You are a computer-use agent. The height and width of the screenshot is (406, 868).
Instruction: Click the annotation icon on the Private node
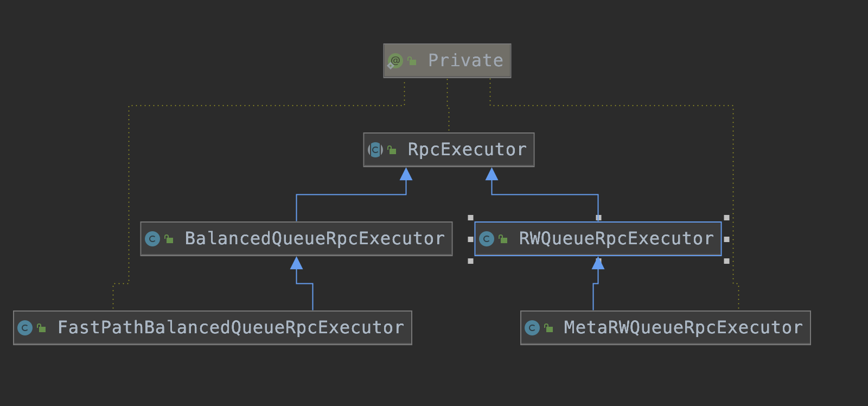tap(395, 61)
